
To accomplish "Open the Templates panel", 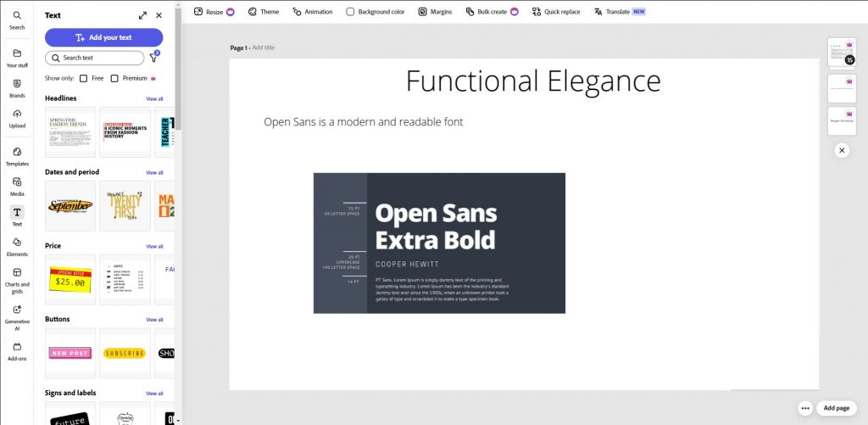I will tap(17, 156).
